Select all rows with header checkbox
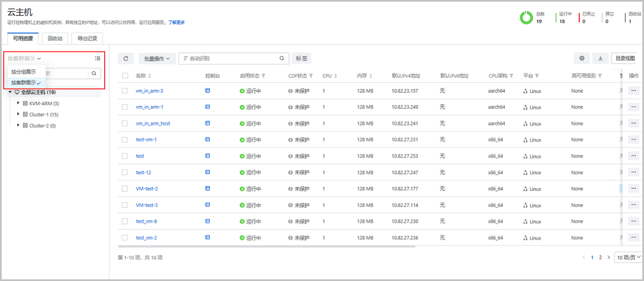The width and height of the screenshot is (644, 281). coord(125,76)
